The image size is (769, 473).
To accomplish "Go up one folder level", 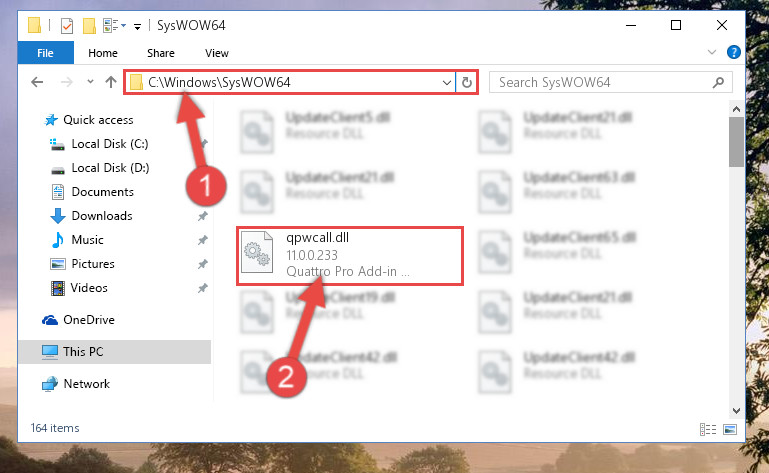I will [x=111, y=82].
